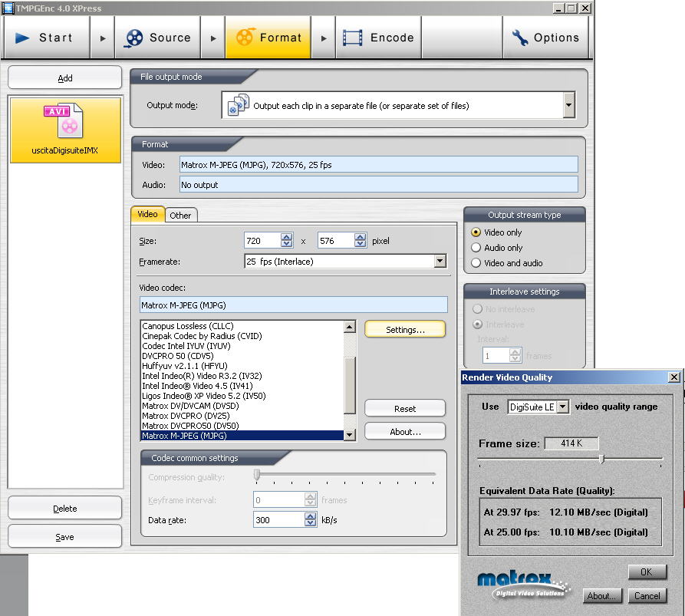This screenshot has height=616, width=685.
Task: Select Intel Indeo Video 4.5 (IV41)
Action: pyautogui.click(x=242, y=386)
